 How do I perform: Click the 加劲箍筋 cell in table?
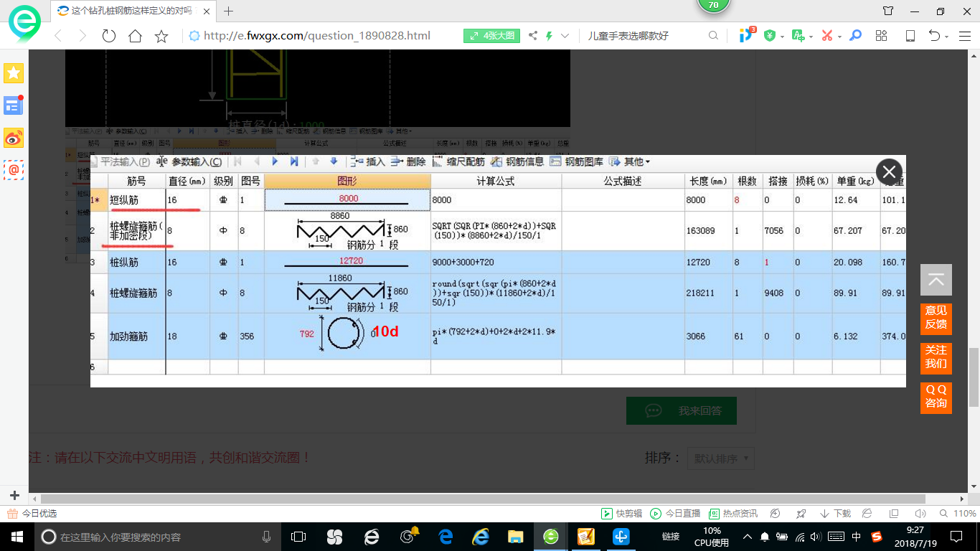click(136, 336)
